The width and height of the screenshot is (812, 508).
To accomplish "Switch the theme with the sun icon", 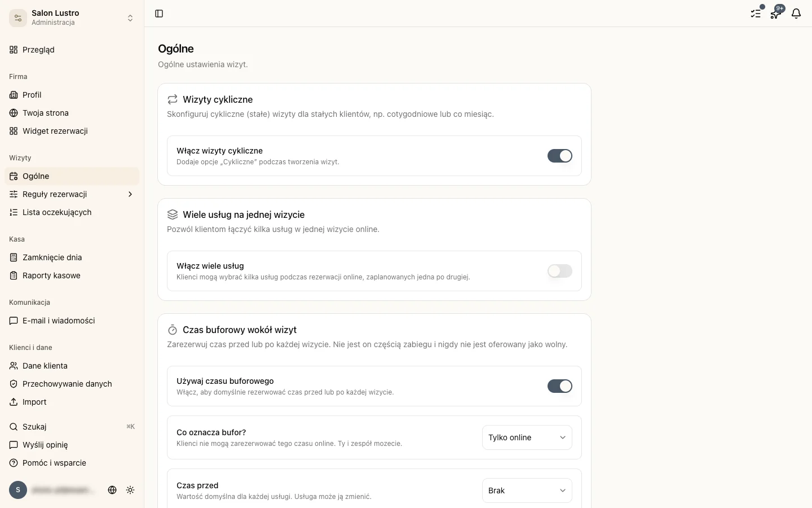I will click(x=130, y=490).
